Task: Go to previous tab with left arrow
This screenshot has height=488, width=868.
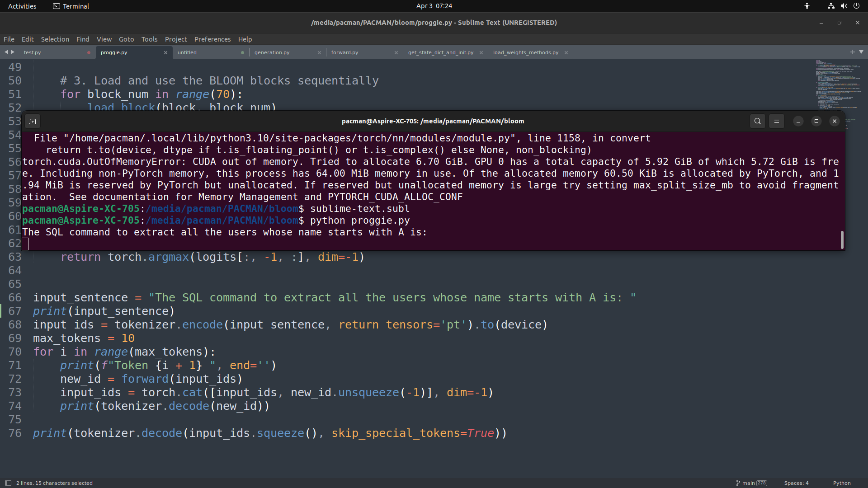Action: click(6, 52)
